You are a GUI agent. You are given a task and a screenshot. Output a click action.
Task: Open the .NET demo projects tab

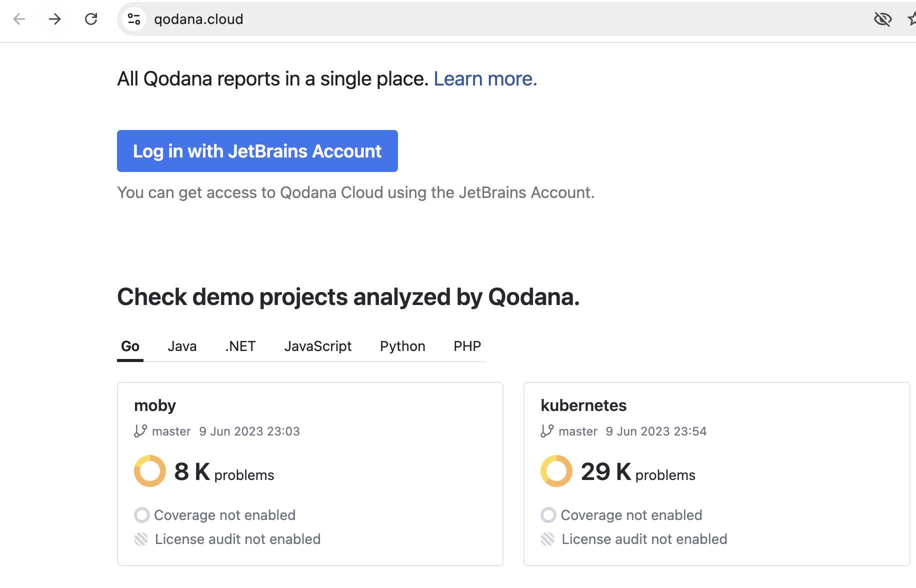pos(240,346)
